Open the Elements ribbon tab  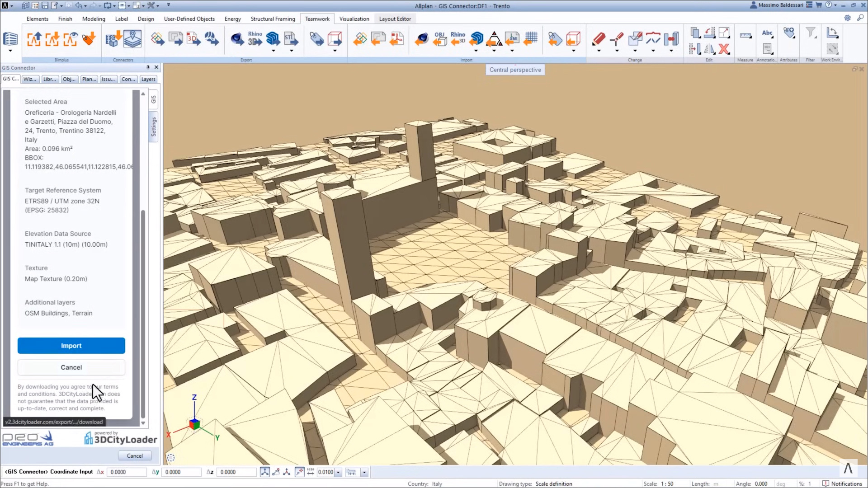[x=37, y=19]
